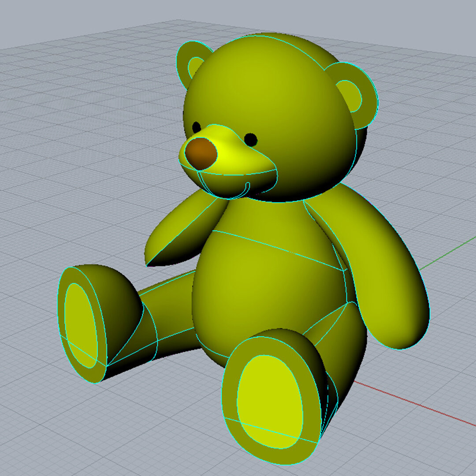Select the bear's brown nose

(201, 153)
